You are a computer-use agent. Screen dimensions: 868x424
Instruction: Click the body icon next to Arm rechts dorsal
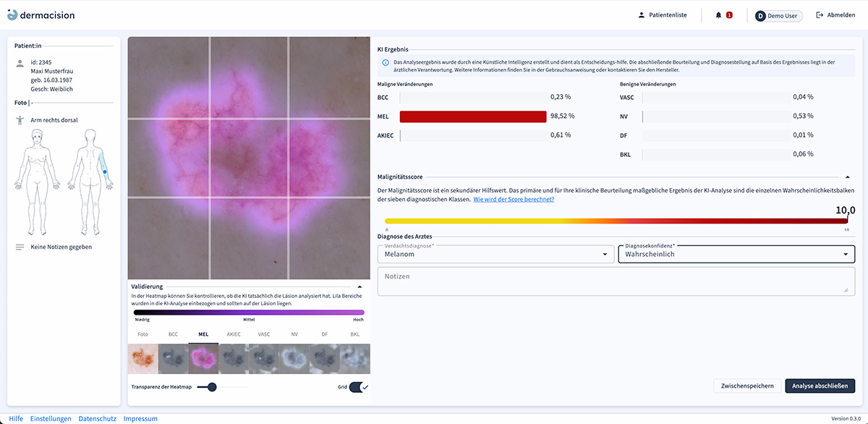coord(20,120)
